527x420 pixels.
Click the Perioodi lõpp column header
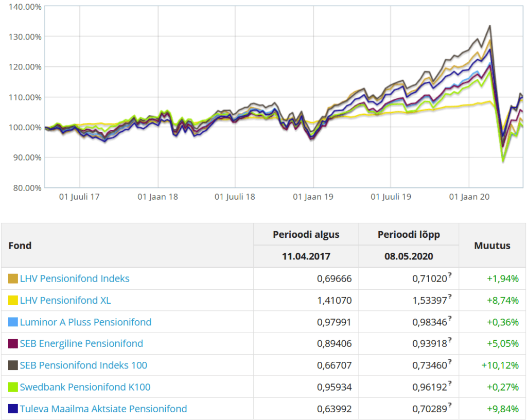point(409,235)
